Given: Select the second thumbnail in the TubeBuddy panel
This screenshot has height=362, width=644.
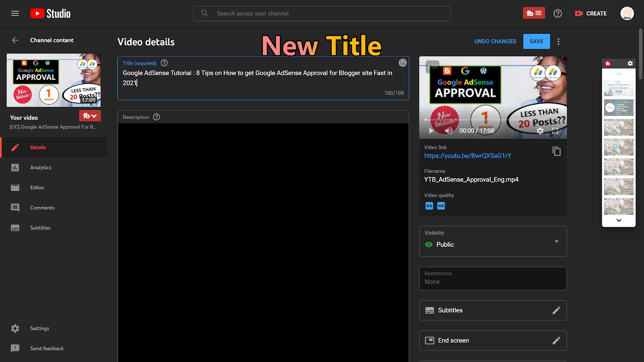Looking at the screenshot, I should click(x=619, y=107).
